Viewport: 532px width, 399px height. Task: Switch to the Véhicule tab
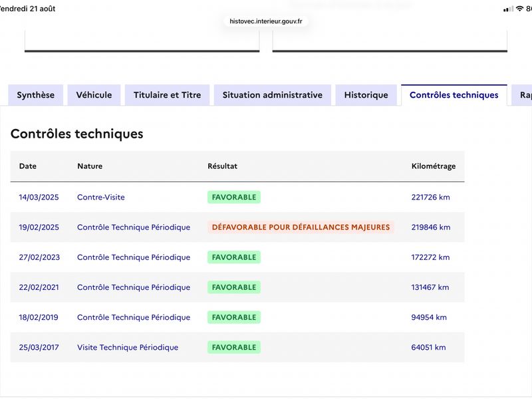[x=94, y=95]
